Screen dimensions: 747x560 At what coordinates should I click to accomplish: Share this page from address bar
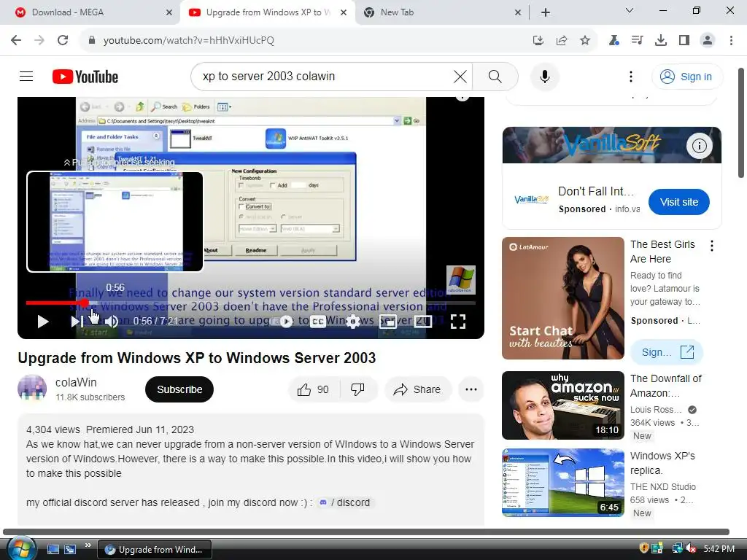(562, 41)
